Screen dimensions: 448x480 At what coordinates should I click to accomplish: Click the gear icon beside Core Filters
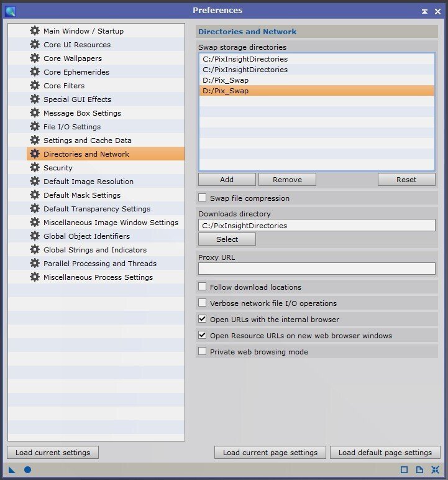point(35,85)
